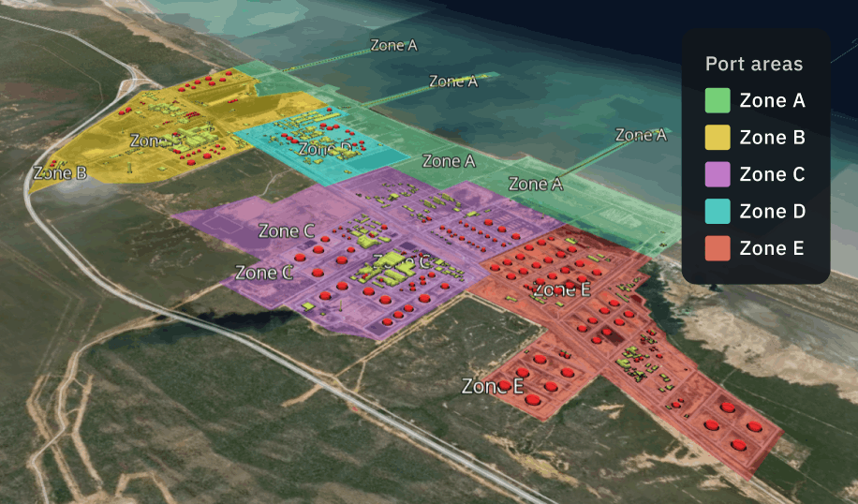Click Zone E label in center of red area
Screen dimensions: 858x504
[562, 289]
